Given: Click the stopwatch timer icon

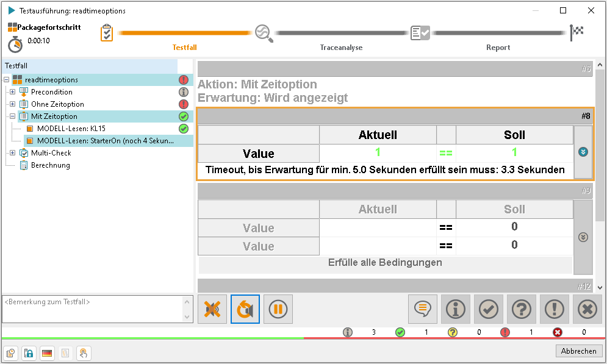Looking at the screenshot, I should pos(15,44).
